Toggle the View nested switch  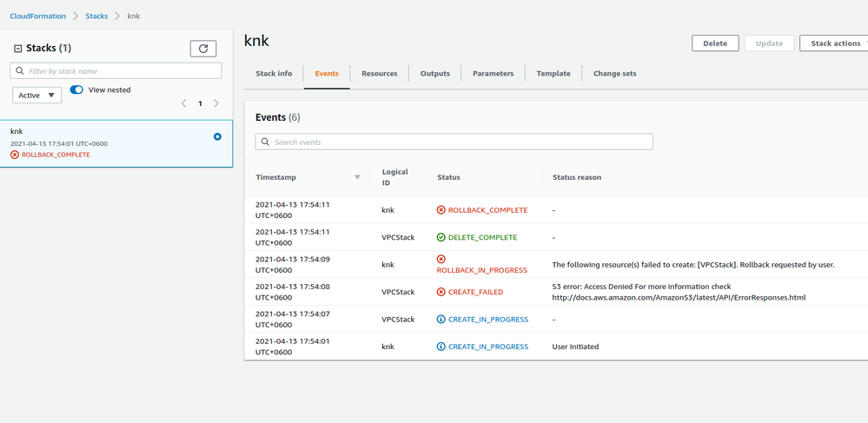(x=76, y=89)
